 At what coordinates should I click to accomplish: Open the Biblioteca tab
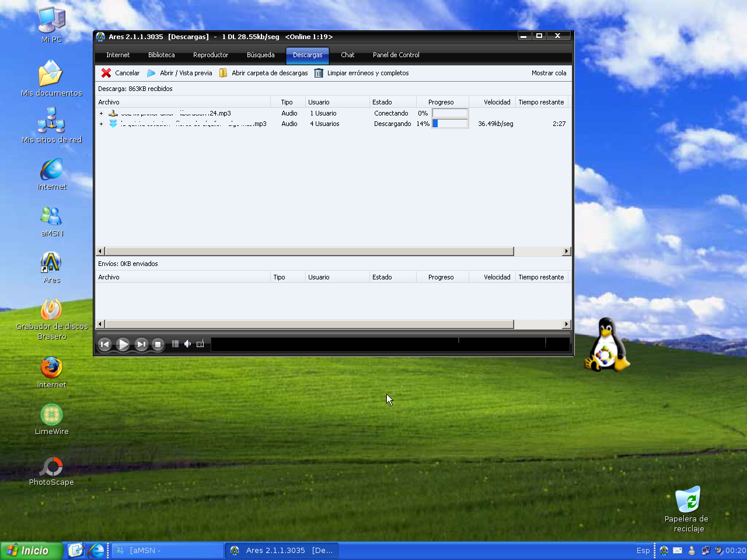tap(161, 55)
